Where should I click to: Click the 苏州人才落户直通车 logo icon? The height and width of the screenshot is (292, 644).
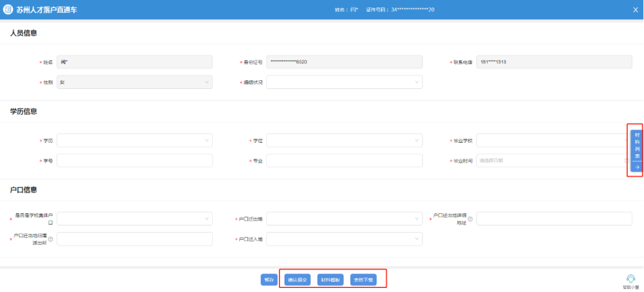8,9
